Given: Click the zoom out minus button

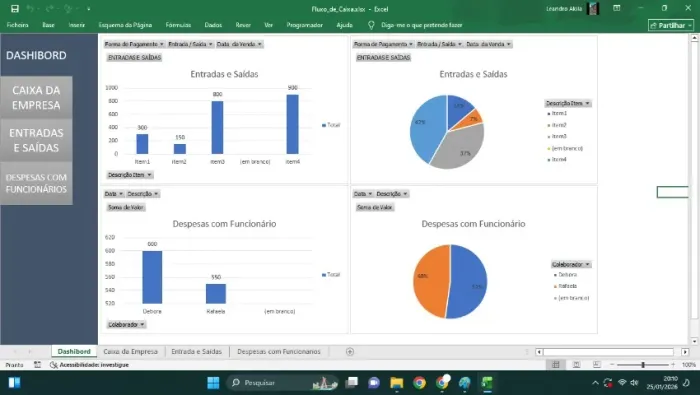Looking at the screenshot, I should click(x=612, y=365).
